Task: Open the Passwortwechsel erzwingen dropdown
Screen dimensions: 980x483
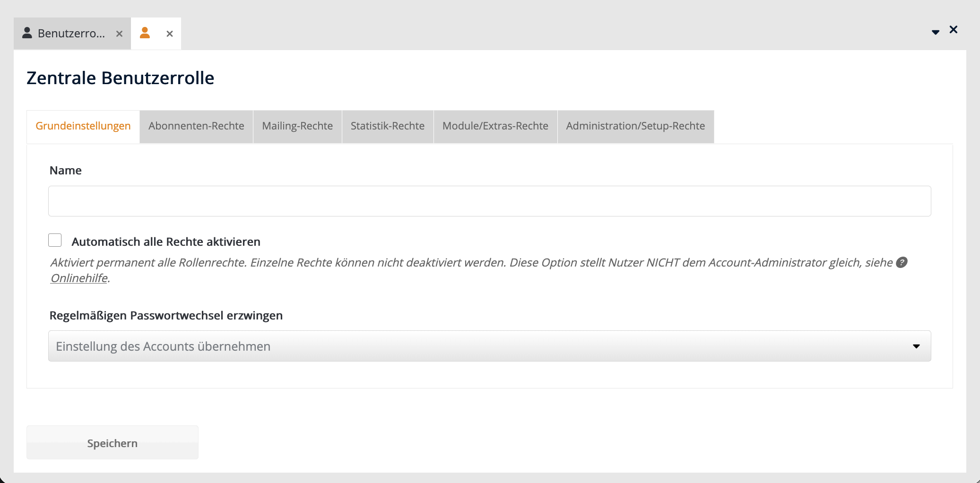Action: pyautogui.click(x=489, y=346)
